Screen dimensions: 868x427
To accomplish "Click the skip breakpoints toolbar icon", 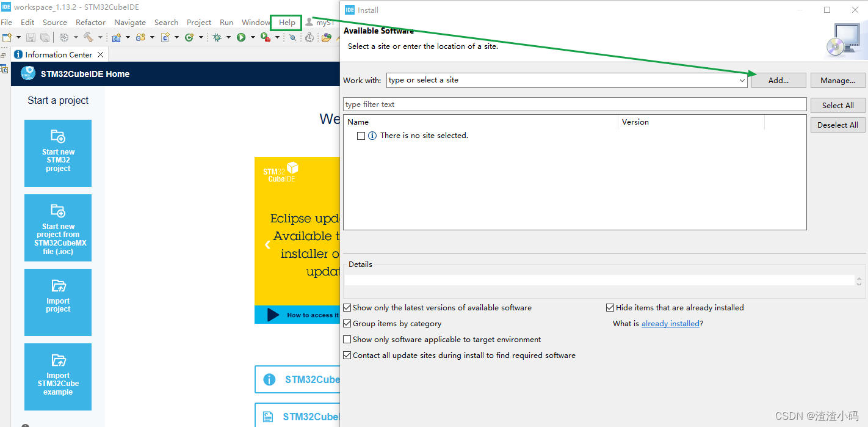I will click(x=292, y=37).
